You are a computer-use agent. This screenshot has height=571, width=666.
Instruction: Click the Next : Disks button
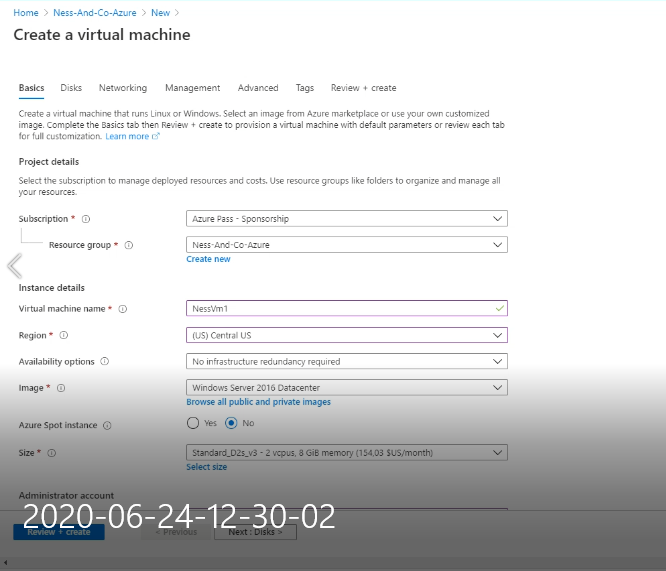pos(255,532)
